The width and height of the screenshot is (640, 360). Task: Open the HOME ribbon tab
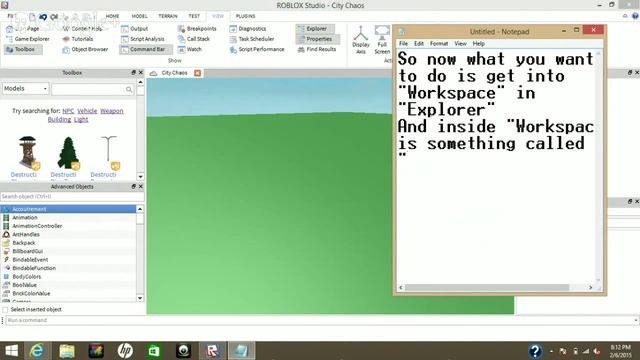(x=112, y=16)
